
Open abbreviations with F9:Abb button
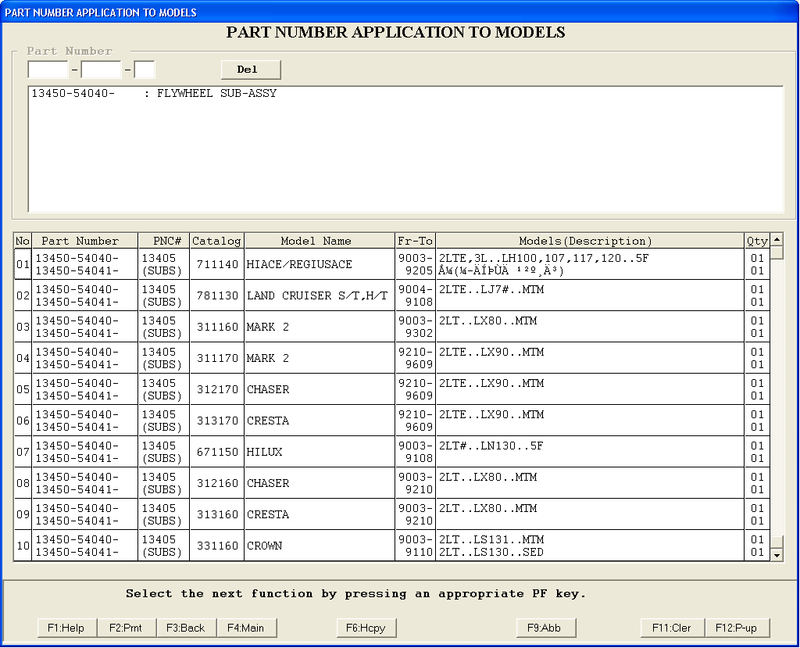[546, 628]
